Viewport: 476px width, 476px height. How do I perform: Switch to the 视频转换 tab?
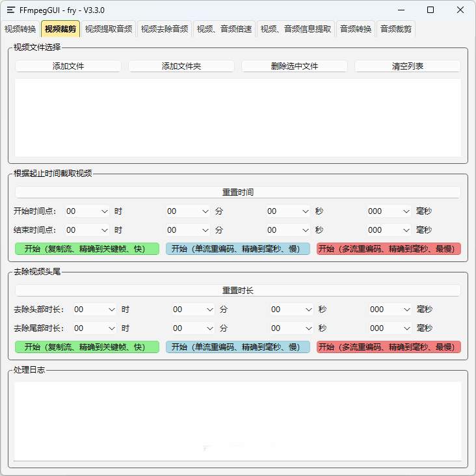click(x=20, y=29)
